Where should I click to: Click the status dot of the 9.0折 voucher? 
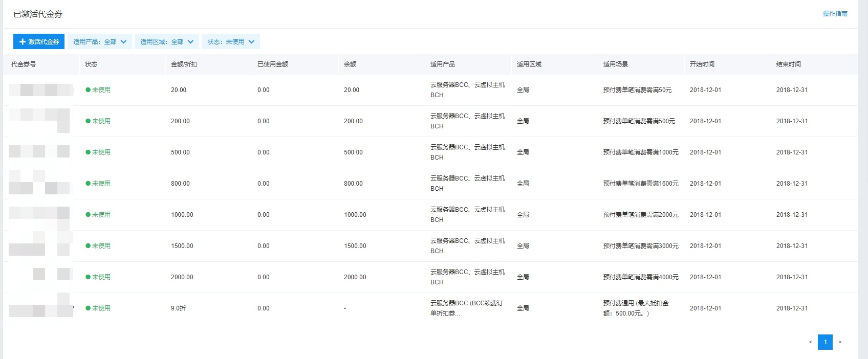coord(88,308)
